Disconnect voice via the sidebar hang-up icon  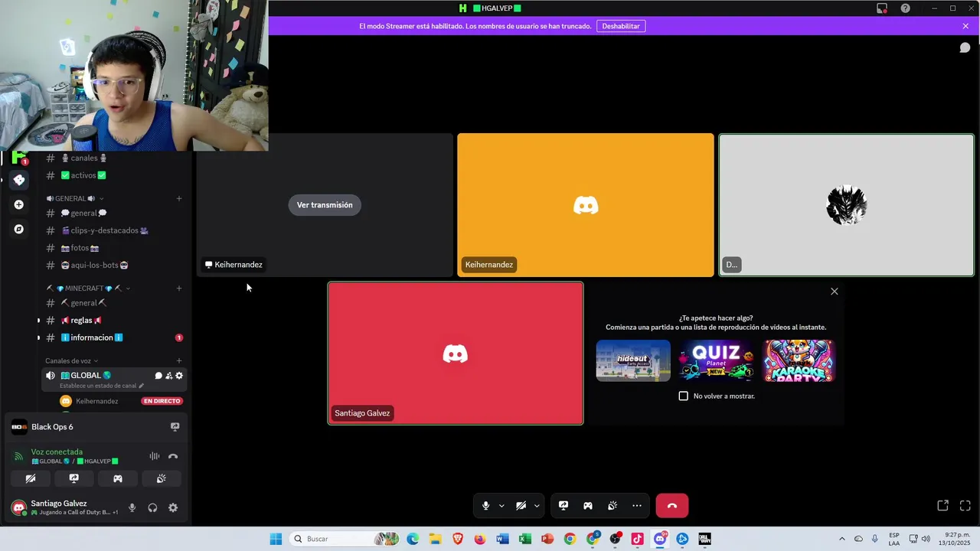click(x=173, y=456)
